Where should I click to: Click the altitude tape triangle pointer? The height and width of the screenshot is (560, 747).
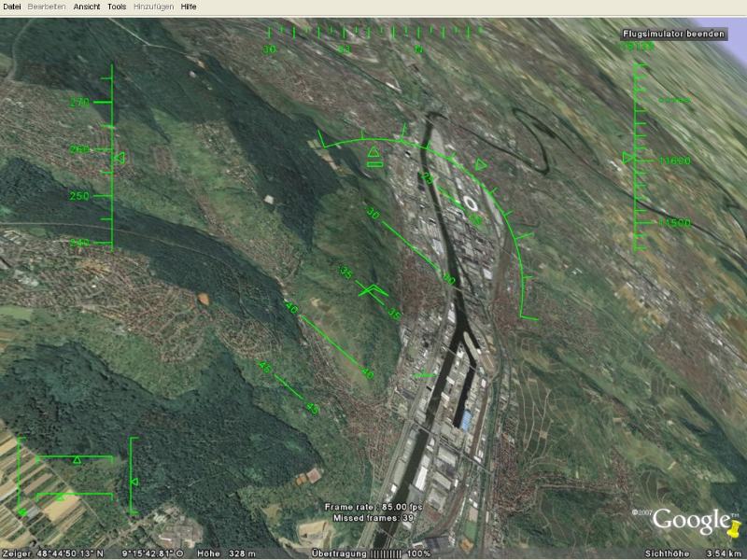(x=628, y=161)
